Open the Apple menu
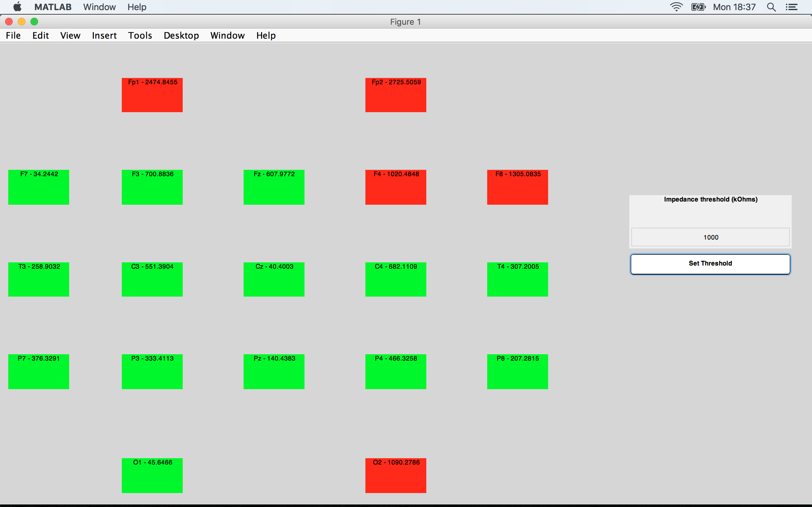 [17, 7]
